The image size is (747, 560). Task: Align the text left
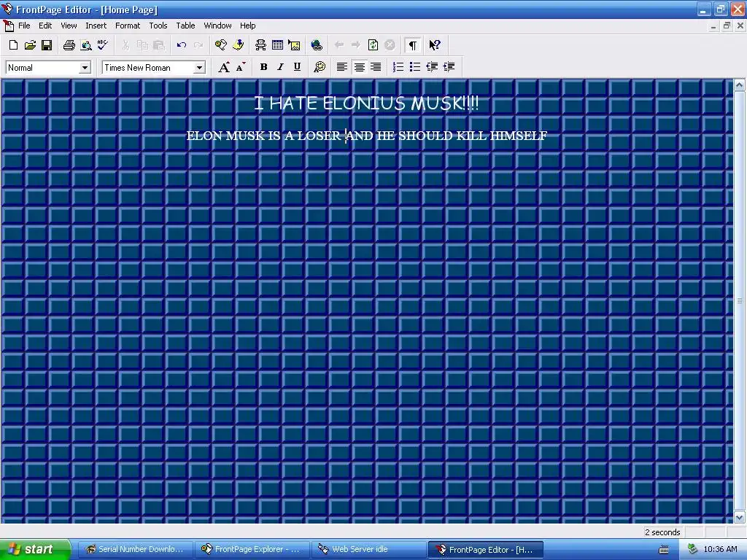point(342,67)
